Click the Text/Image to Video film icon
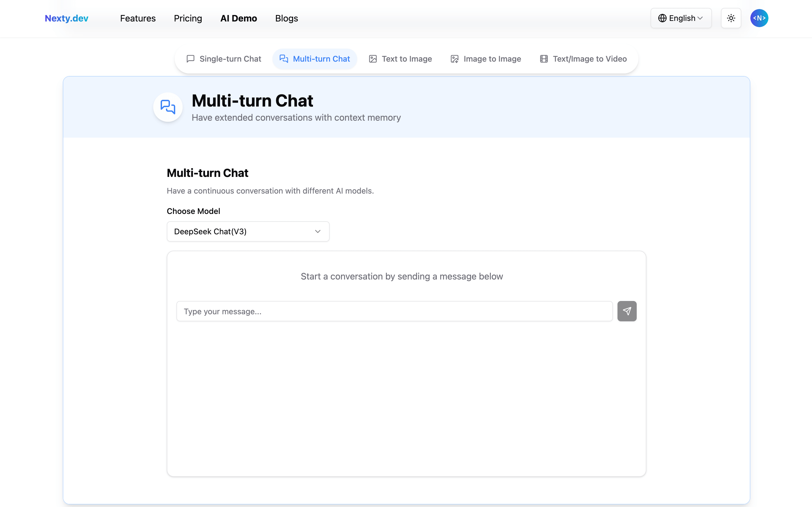 pyautogui.click(x=544, y=59)
